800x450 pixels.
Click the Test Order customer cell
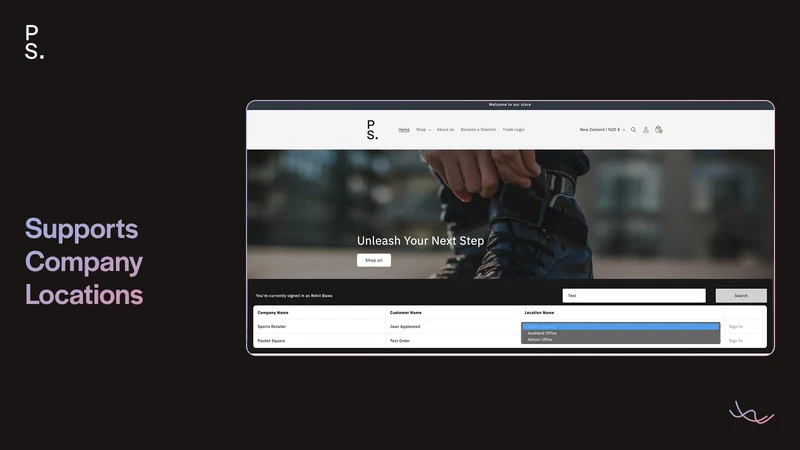tap(400, 341)
